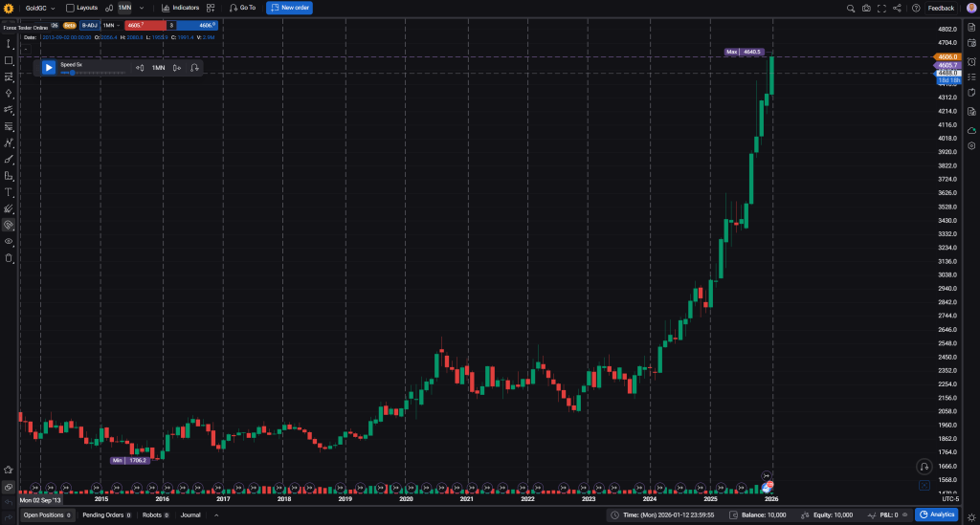Switch to Pending Orders tab

[106, 515]
